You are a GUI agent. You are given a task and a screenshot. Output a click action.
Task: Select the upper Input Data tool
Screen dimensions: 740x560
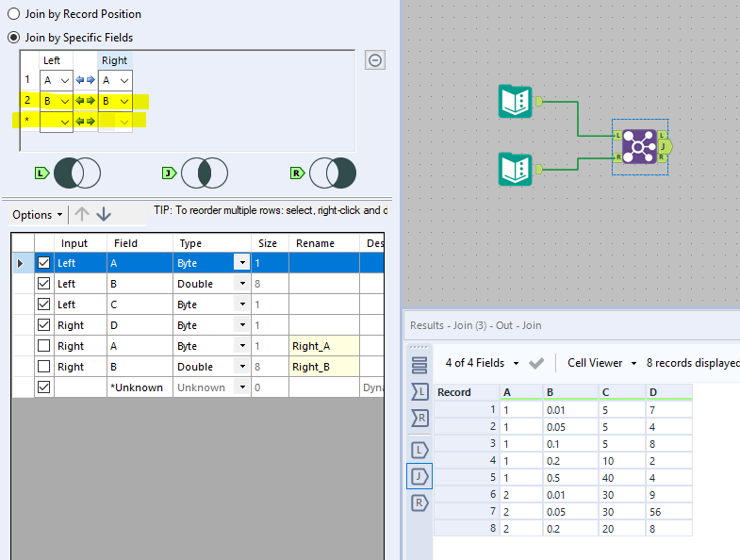pyautogui.click(x=515, y=101)
